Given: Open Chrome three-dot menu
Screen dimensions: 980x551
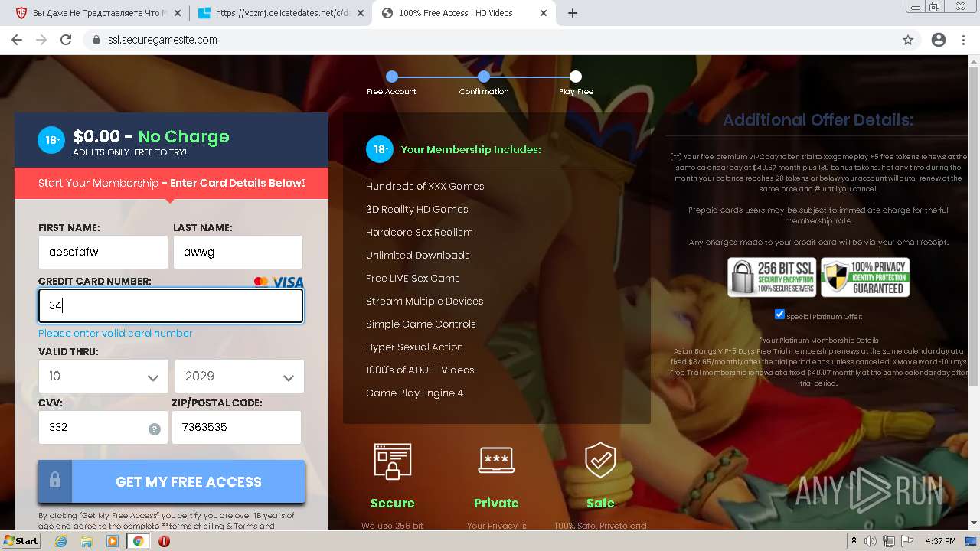Looking at the screenshot, I should (x=965, y=40).
